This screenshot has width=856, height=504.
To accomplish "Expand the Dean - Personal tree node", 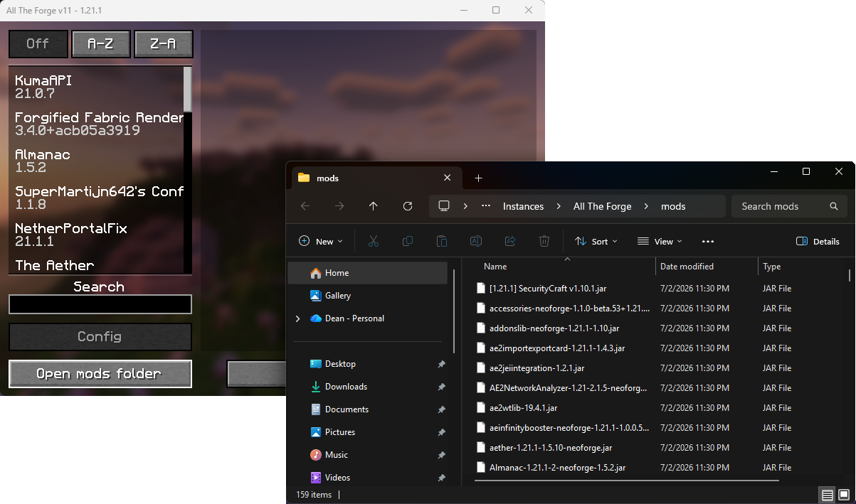I will click(297, 318).
